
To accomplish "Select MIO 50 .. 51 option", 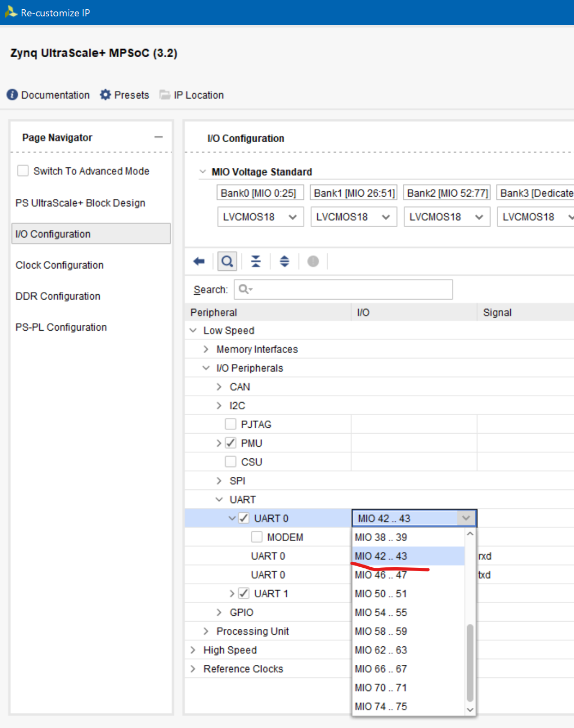I will pos(409,593).
